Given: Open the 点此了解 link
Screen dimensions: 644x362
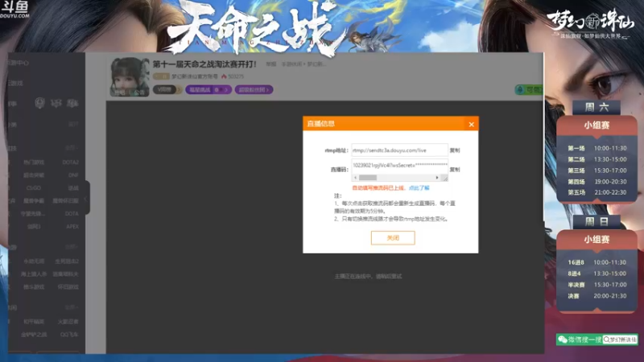Looking at the screenshot, I should (x=419, y=188).
